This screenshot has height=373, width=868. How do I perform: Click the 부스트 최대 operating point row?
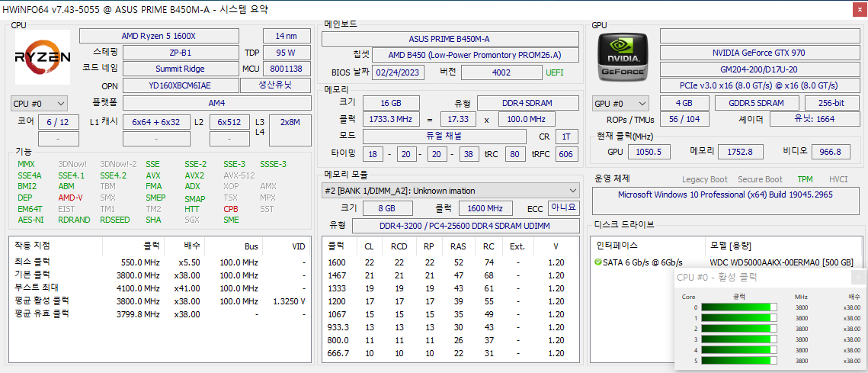tap(161, 287)
